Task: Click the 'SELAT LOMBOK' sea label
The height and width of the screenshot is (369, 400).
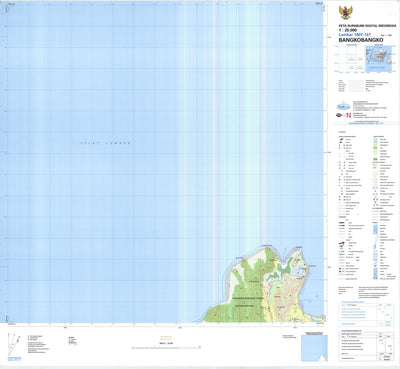Action: coord(105,143)
